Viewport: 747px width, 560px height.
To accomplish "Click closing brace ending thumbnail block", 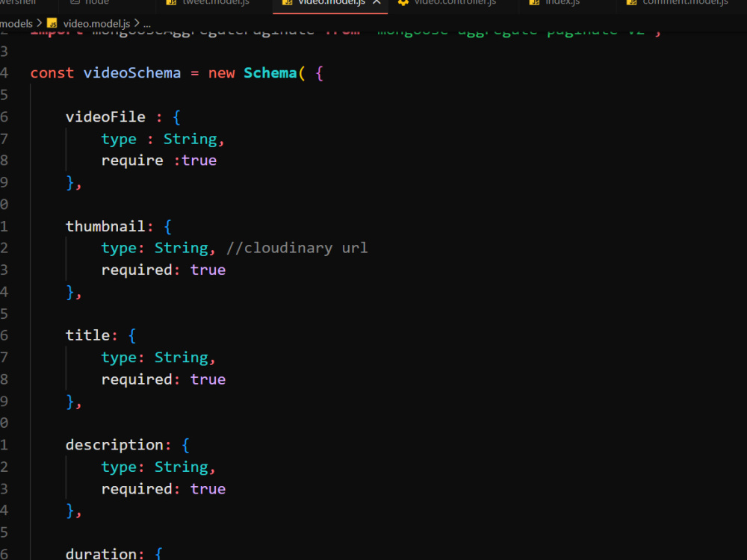I will click(70, 292).
